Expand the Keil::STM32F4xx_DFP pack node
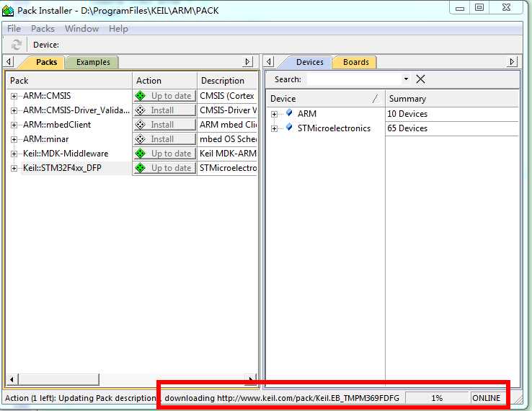 pos(14,168)
